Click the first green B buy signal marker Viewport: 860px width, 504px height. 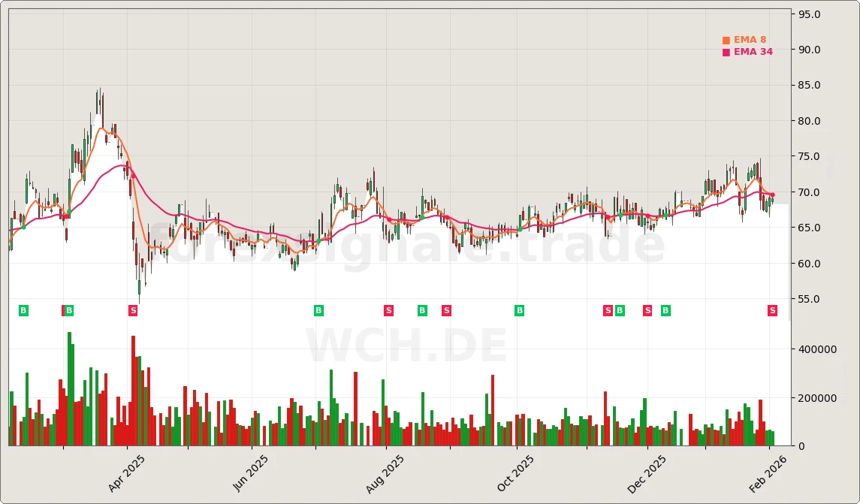pos(23,310)
